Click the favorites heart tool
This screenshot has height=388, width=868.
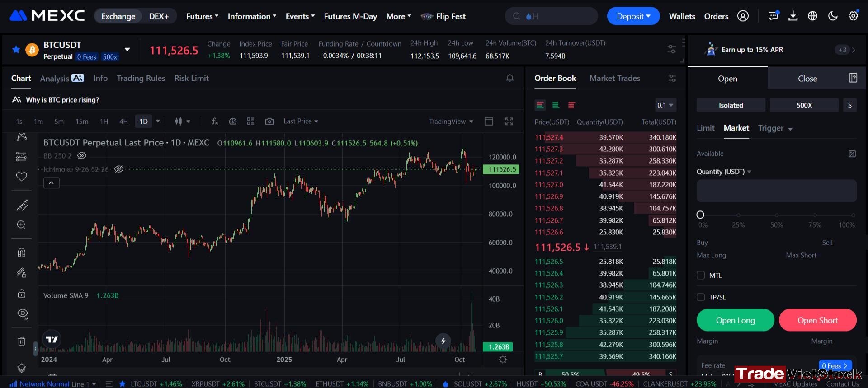[x=21, y=177]
